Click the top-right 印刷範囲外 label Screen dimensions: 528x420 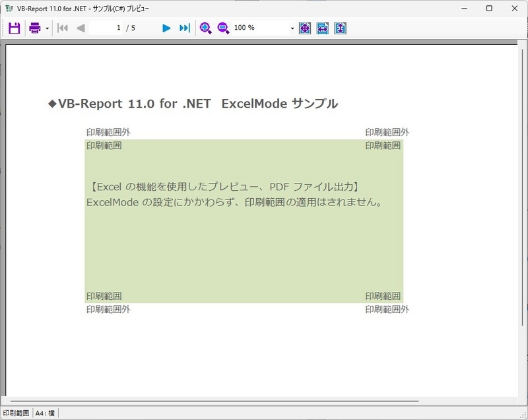click(x=387, y=132)
